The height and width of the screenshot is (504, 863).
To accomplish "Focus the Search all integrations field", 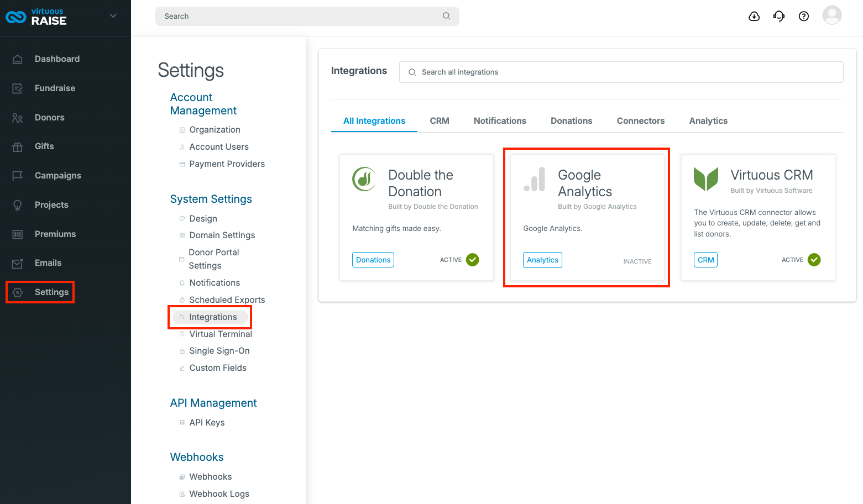I will 621,72.
